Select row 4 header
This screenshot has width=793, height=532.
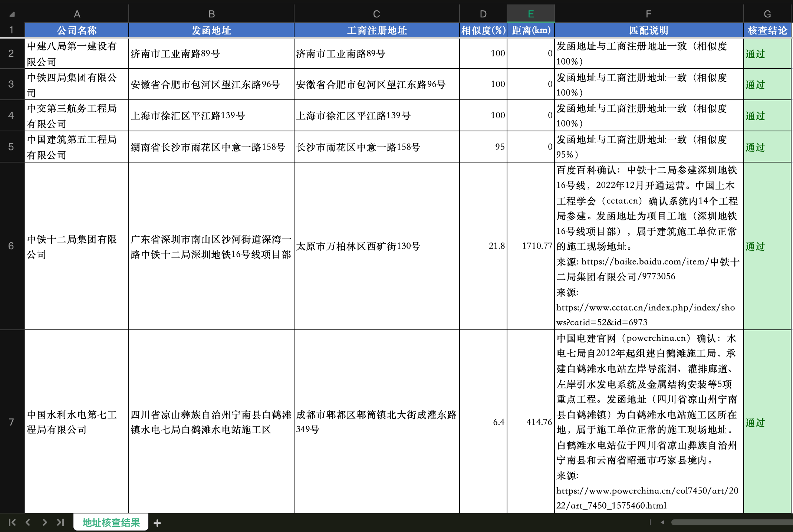[x=11, y=115]
